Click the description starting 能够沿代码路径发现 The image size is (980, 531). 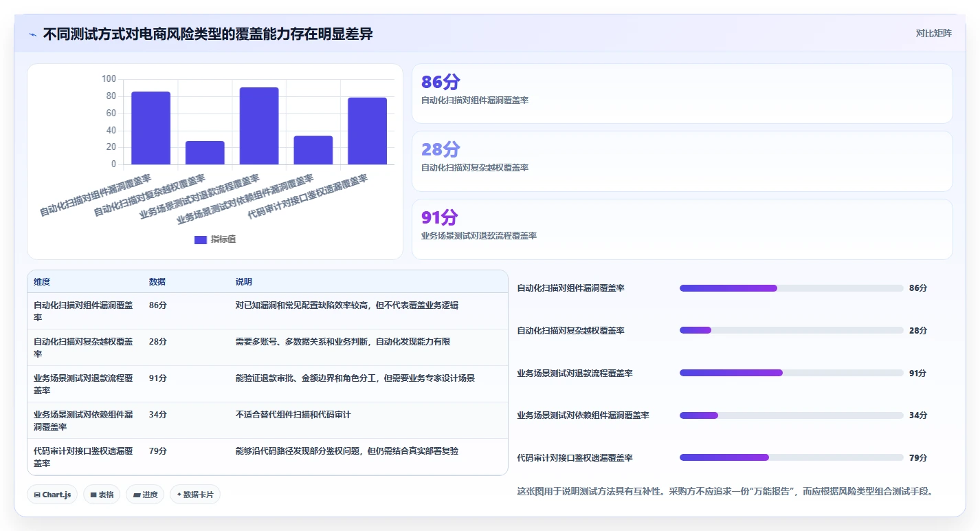[347, 451]
